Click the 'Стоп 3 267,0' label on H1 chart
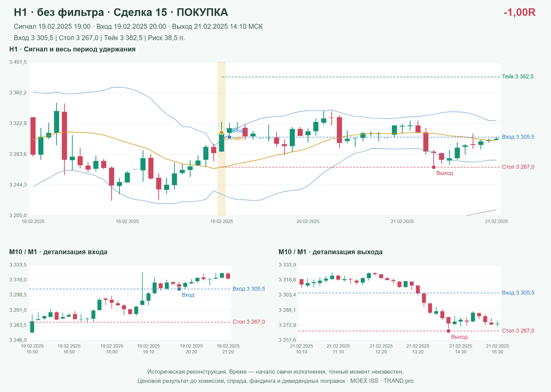 [x=518, y=167]
